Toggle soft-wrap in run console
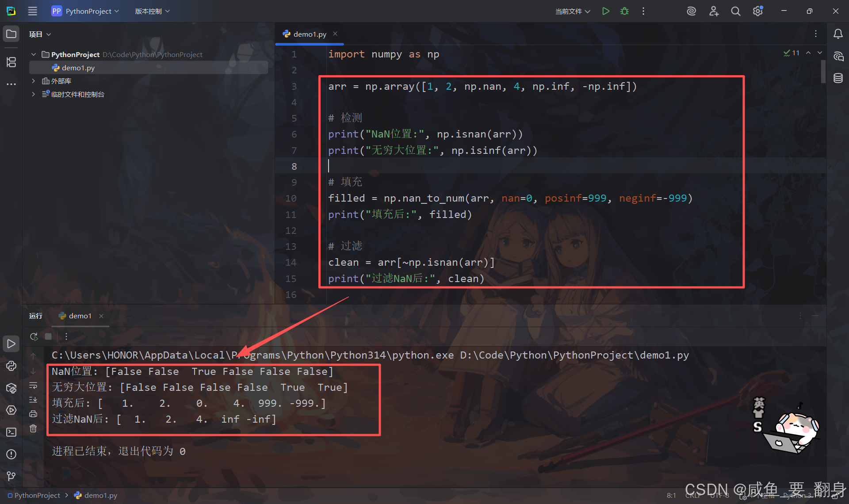The width and height of the screenshot is (849, 504). (x=33, y=386)
